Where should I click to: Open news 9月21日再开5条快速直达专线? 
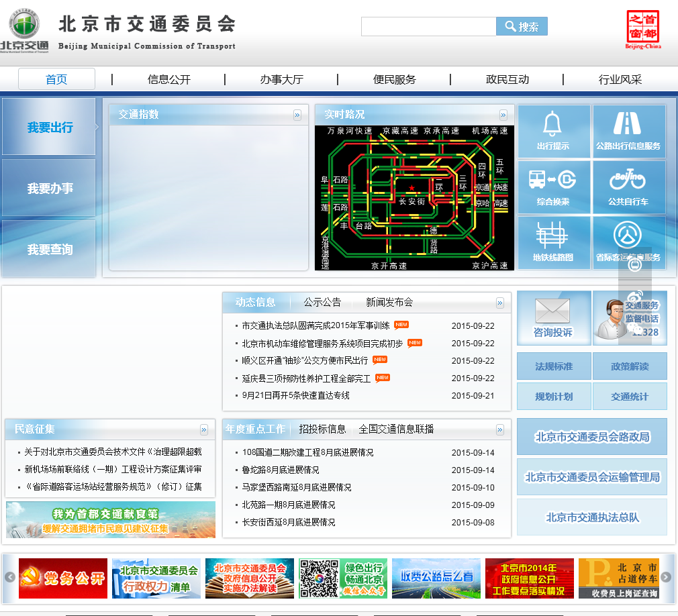point(296,395)
